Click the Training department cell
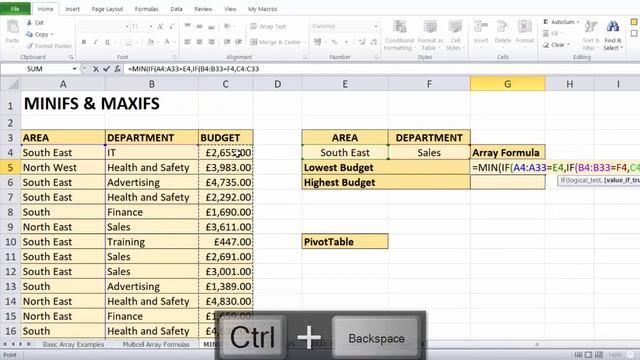640x360 pixels. tap(151, 242)
